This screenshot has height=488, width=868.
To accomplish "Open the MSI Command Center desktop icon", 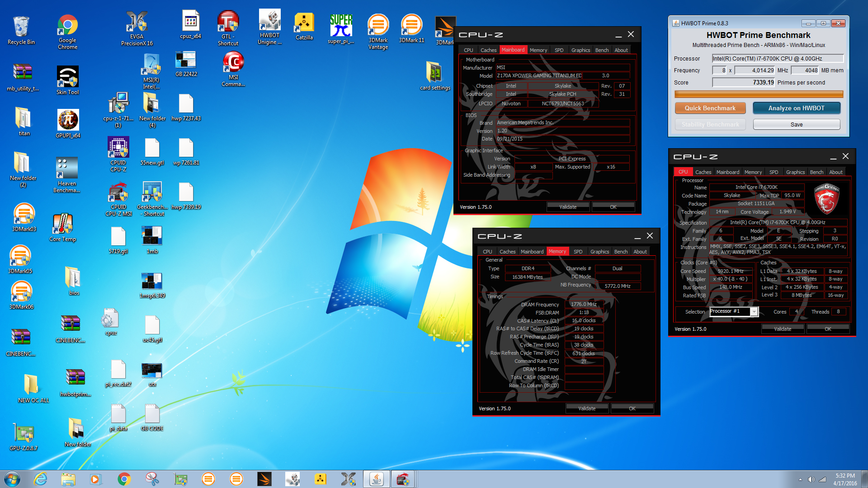I will [233, 69].
